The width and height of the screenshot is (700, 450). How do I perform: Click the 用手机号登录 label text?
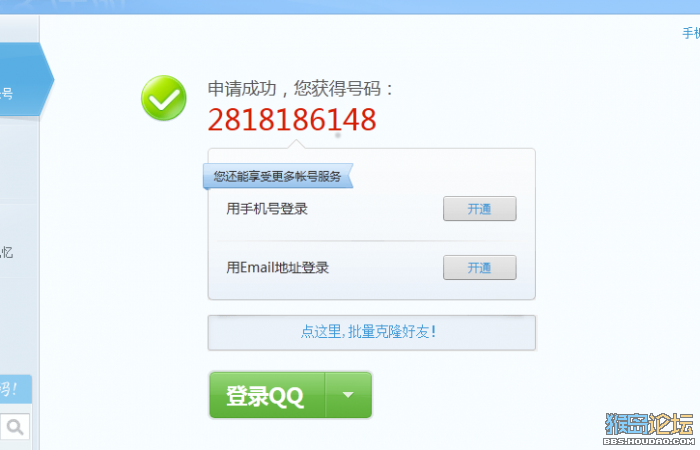coord(267,208)
